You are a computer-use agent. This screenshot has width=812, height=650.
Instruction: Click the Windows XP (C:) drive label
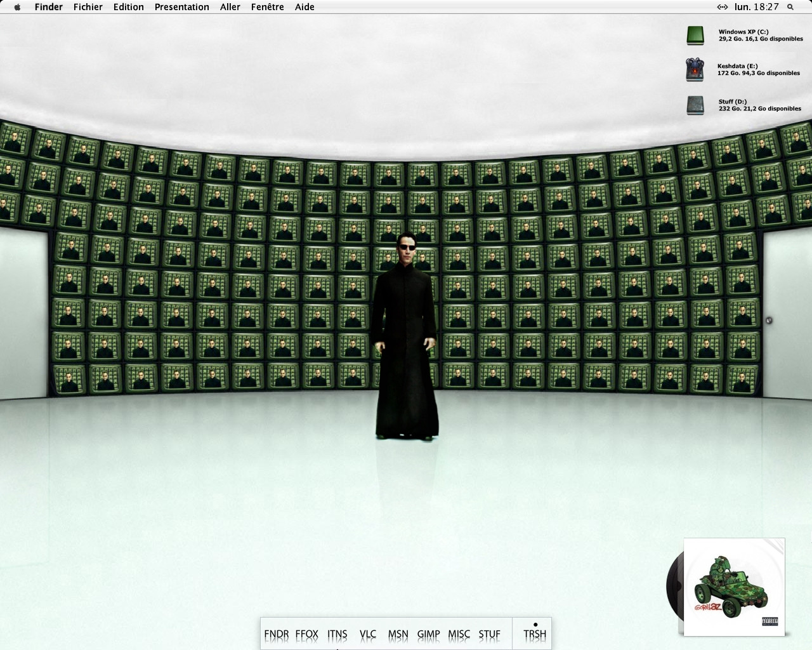pyautogui.click(x=761, y=35)
